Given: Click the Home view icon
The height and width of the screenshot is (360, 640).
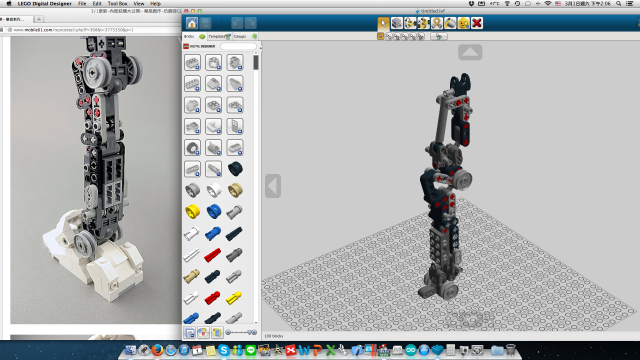Looking at the screenshot, I should 192,23.
